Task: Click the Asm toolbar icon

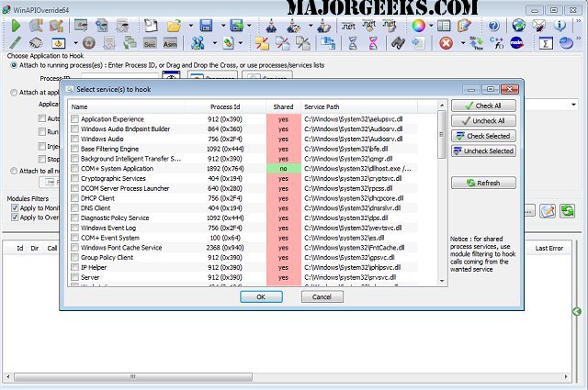Action: [x=170, y=44]
